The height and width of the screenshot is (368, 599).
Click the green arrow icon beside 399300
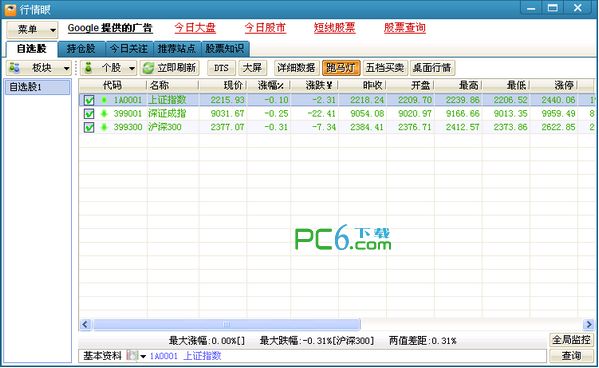pyautogui.click(x=104, y=127)
